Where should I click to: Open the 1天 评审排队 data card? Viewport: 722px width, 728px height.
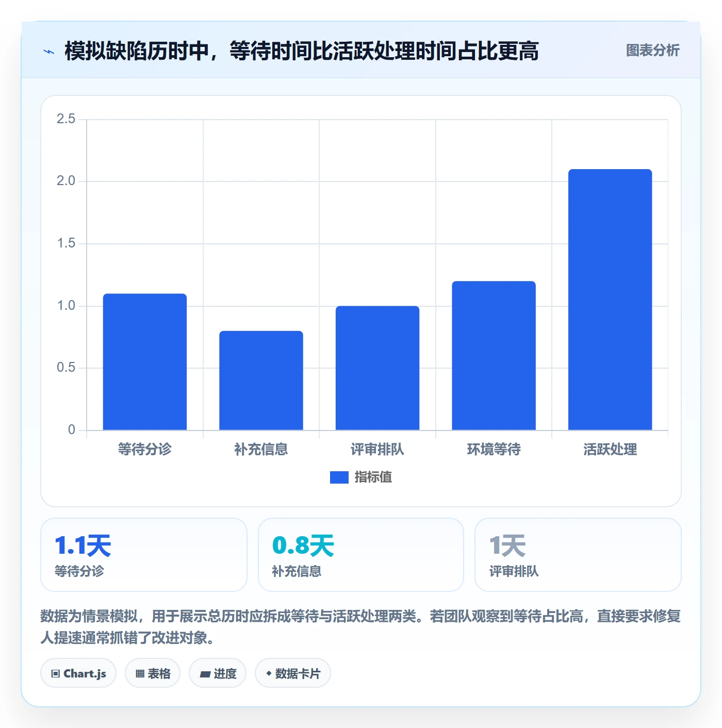coord(578,555)
